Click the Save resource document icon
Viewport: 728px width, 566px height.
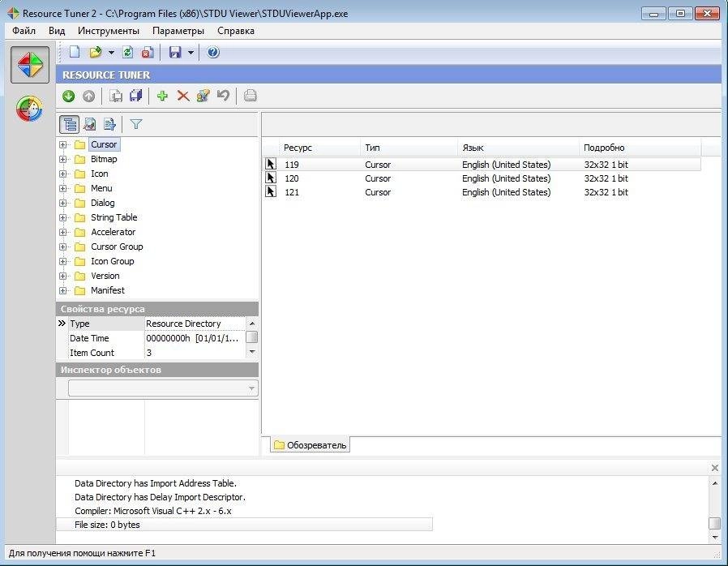(116, 96)
